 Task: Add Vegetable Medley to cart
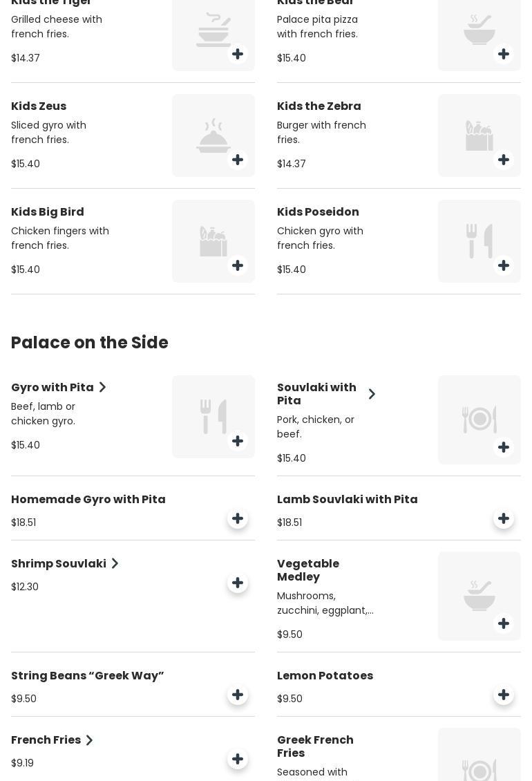coord(504,623)
